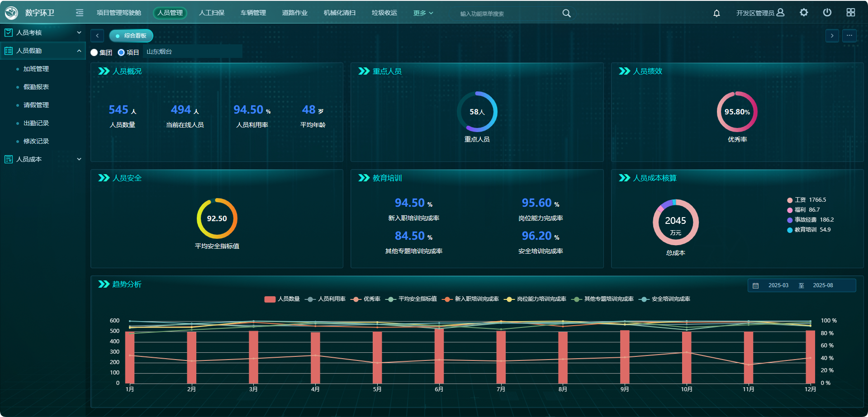Open the 更多 dropdown menu
The height and width of the screenshot is (417, 868).
pos(423,13)
